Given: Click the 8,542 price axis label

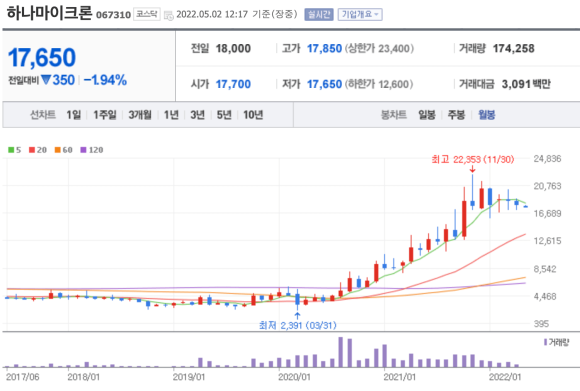Looking at the screenshot, I should (x=545, y=269).
